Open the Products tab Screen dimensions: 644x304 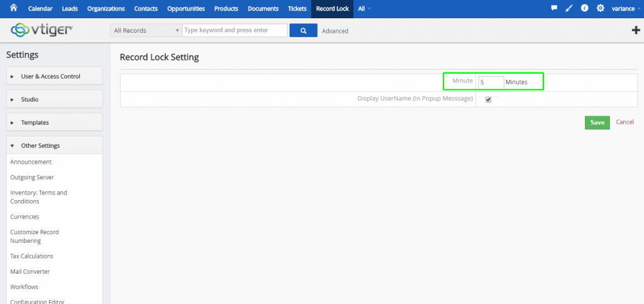226,9
